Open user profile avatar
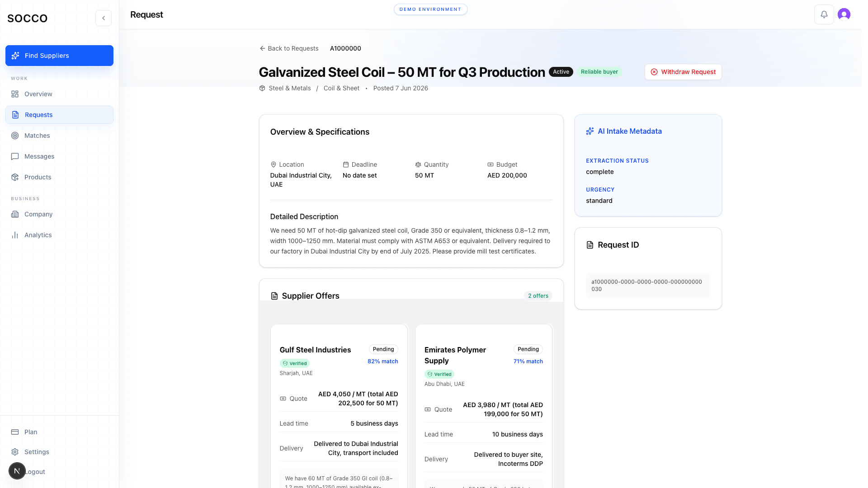The width and height of the screenshot is (868, 488). [x=844, y=14]
